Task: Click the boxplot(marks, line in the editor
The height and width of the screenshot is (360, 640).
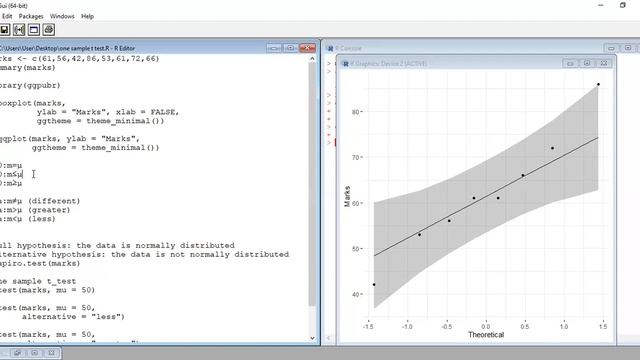Action: [33, 103]
